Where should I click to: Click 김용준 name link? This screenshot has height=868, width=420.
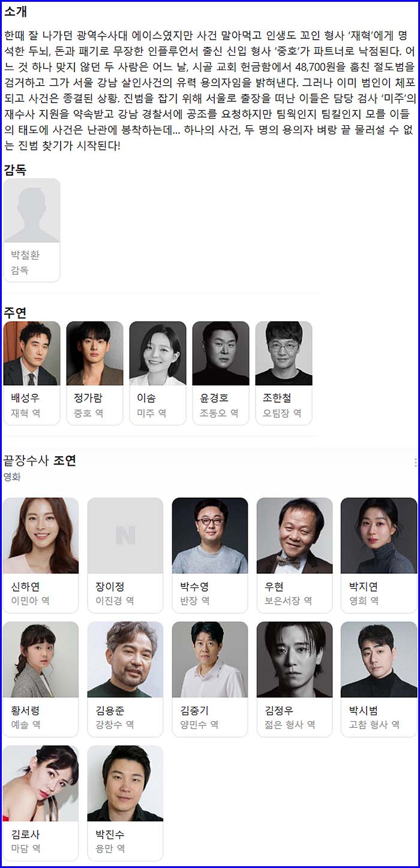(110, 710)
